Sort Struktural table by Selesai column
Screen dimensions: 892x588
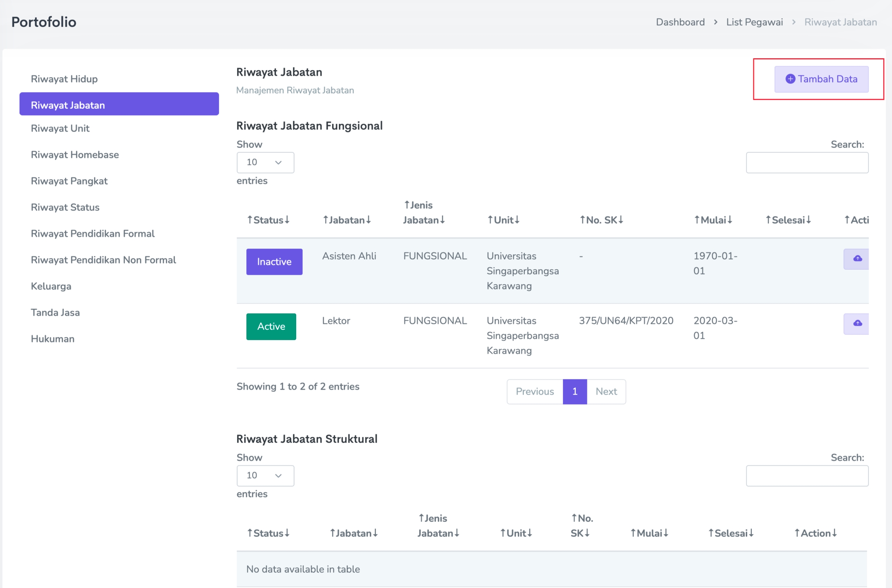point(731,533)
